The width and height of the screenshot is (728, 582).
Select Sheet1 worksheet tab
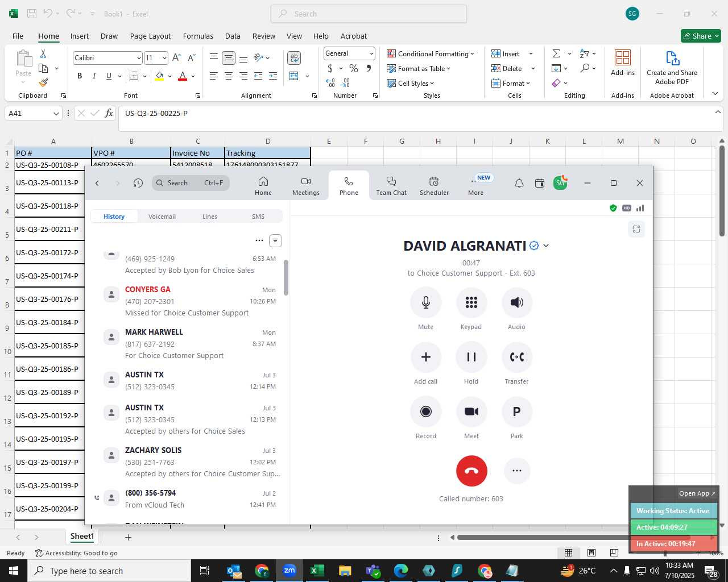(82, 537)
